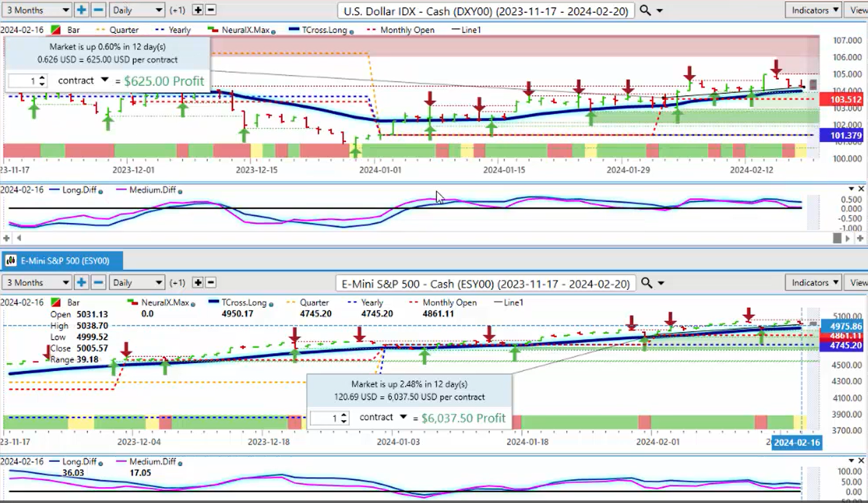This screenshot has height=503, width=868.
Task: Select Line1 legend item in DXY chart
Action: (x=467, y=30)
